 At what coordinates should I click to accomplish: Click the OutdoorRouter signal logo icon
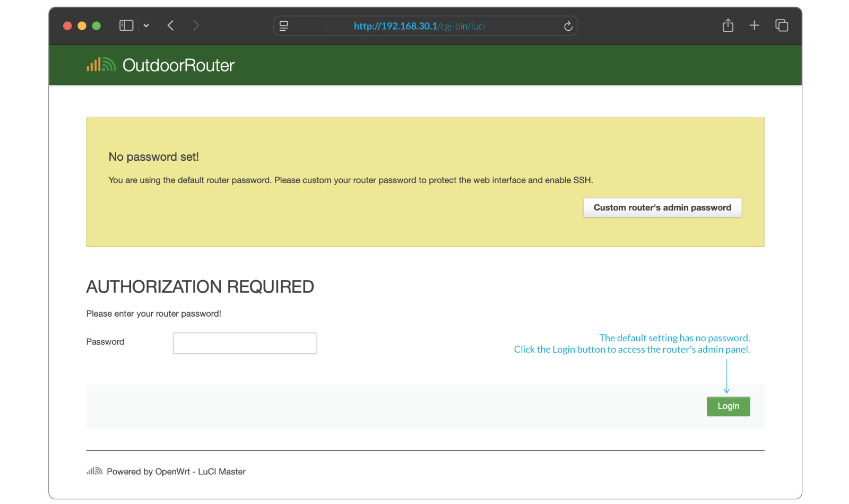[101, 65]
